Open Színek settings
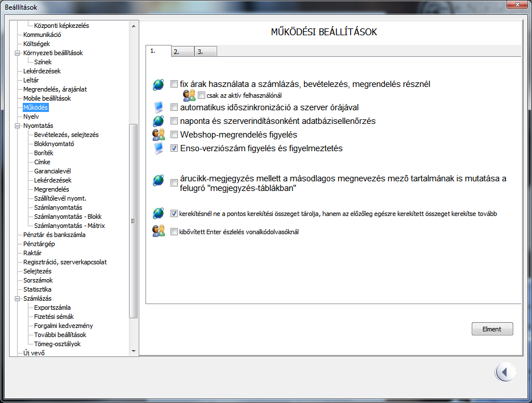This screenshot has height=403, width=532. 43,62
